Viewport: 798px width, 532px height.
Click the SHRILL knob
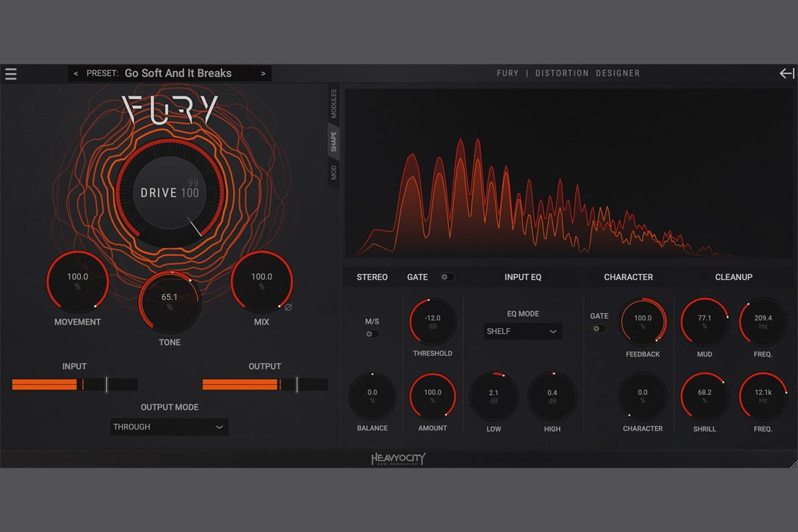tap(705, 396)
